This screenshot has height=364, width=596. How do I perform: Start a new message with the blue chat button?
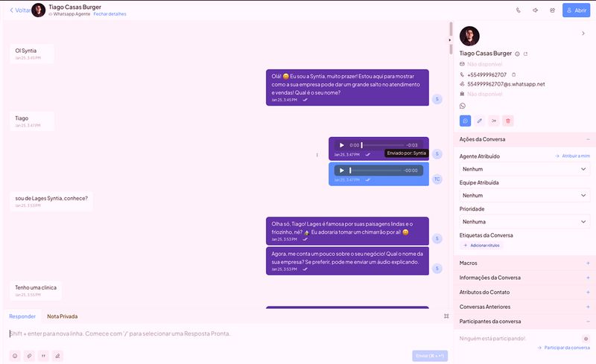coord(465,121)
